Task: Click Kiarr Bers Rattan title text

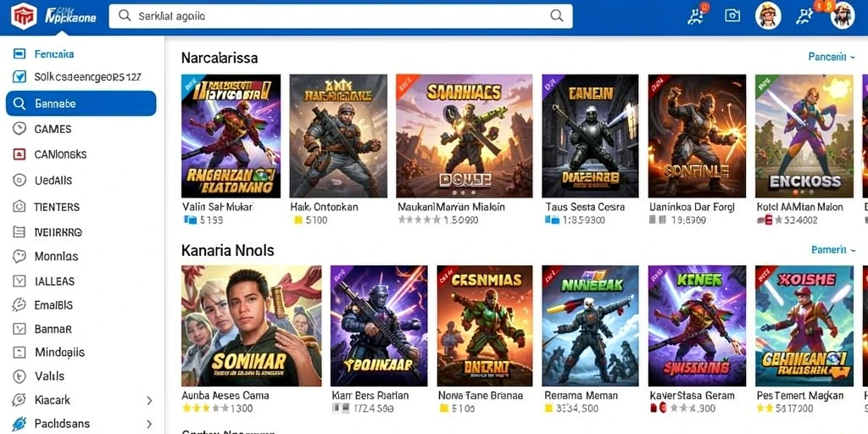Action: (370, 396)
